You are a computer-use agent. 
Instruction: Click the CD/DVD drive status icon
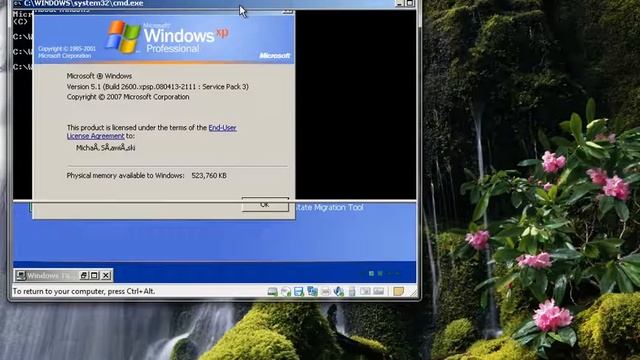[x=286, y=291]
